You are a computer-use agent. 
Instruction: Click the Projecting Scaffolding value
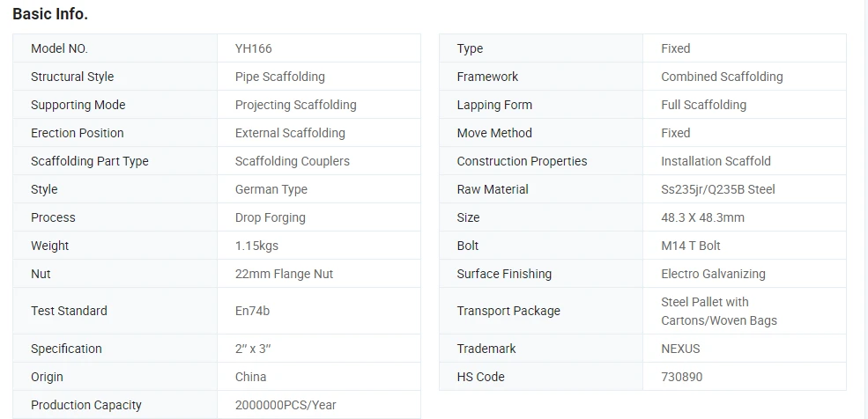click(295, 105)
